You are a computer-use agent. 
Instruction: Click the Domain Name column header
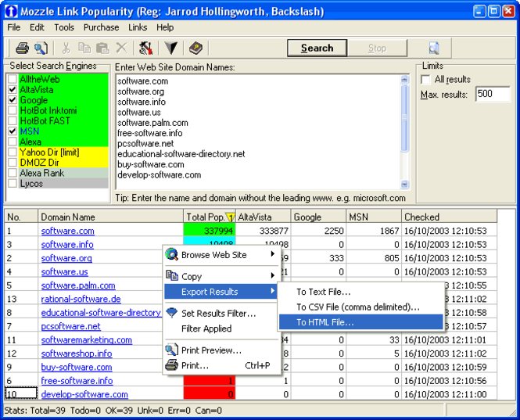110,217
